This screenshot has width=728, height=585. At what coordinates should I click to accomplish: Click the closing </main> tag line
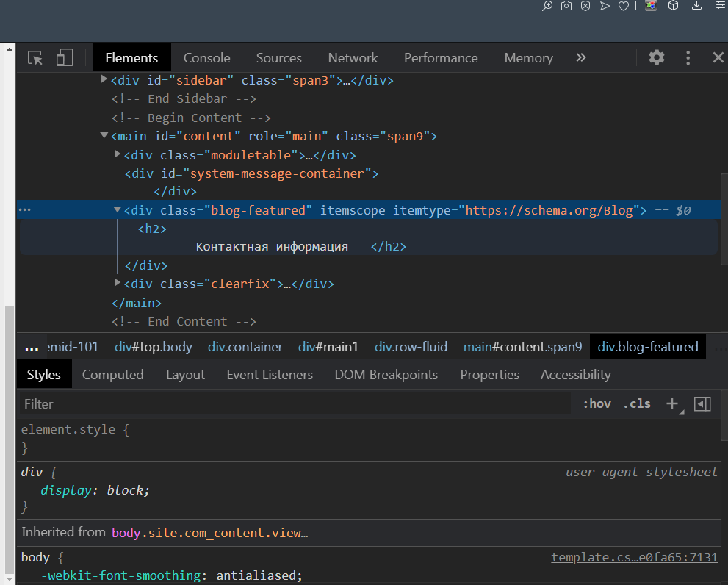pos(137,303)
